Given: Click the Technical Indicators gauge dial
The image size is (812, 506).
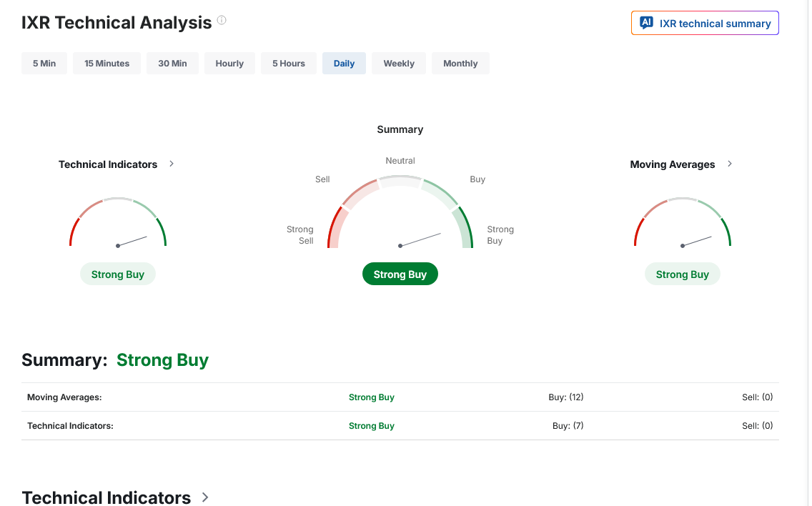Looking at the screenshot, I should click(x=118, y=222).
